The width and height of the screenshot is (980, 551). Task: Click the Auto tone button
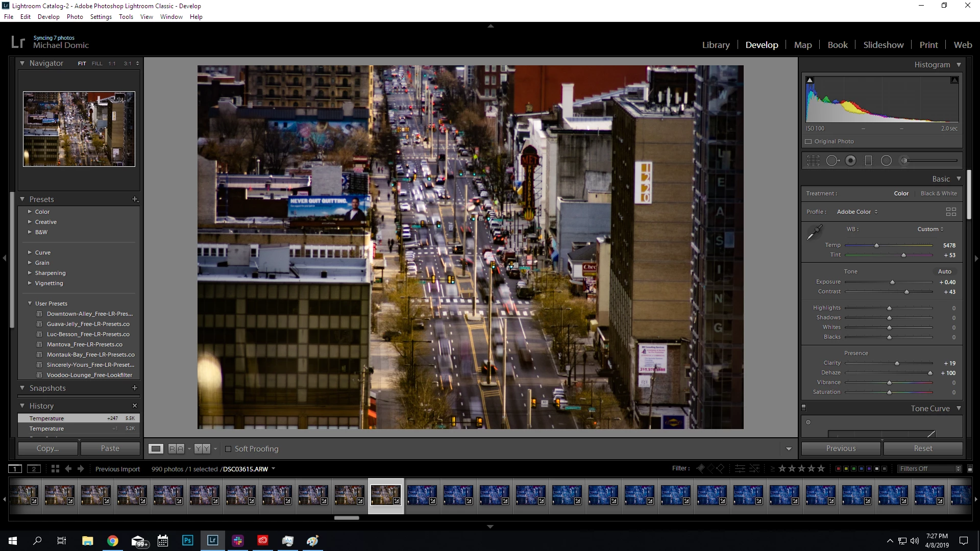click(x=944, y=271)
